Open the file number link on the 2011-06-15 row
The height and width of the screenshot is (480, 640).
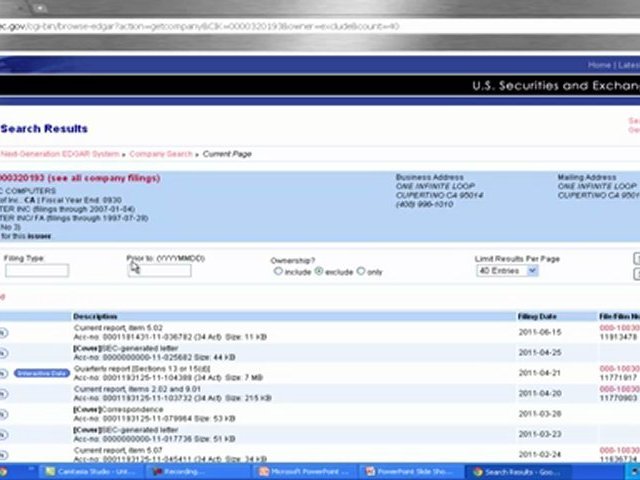pos(620,328)
